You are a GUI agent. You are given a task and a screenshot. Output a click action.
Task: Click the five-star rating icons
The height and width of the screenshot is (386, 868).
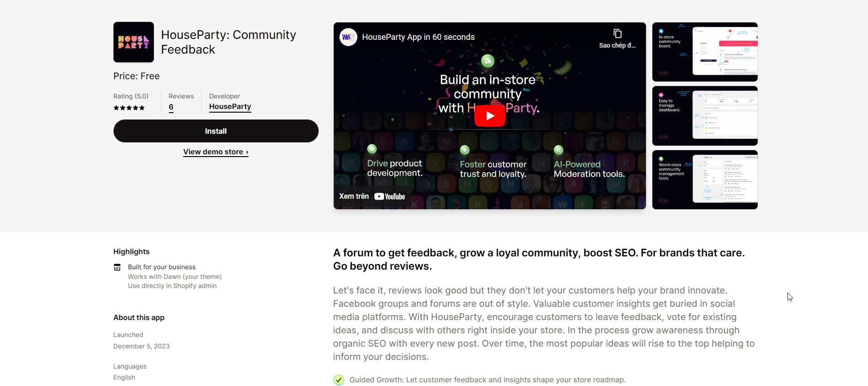point(129,108)
